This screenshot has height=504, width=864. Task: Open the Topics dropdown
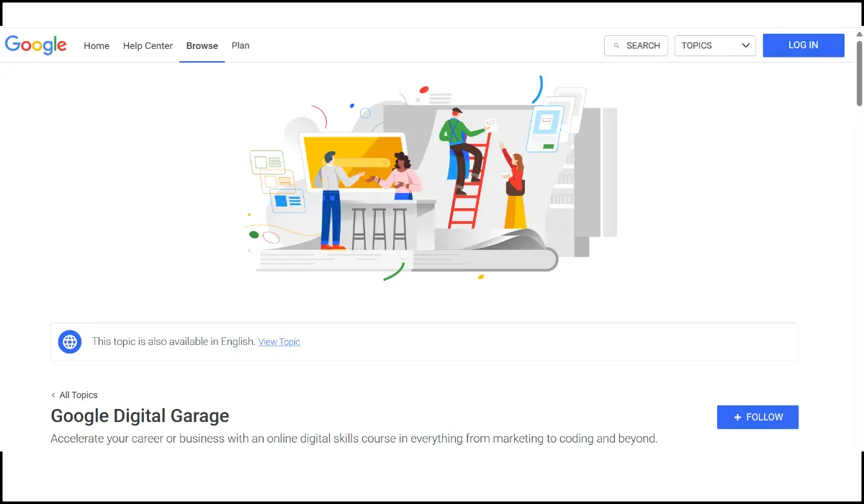[714, 45]
